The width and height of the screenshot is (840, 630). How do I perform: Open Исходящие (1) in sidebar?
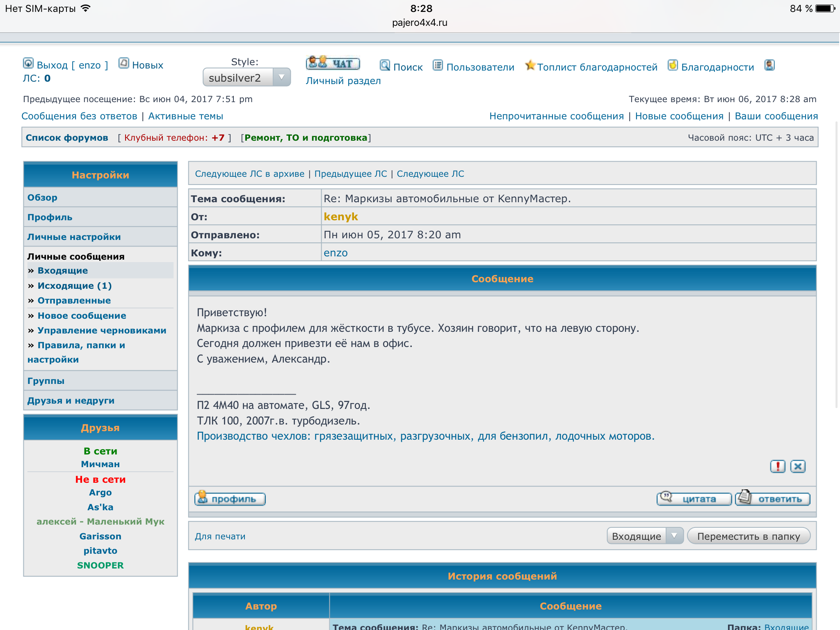[x=74, y=285]
